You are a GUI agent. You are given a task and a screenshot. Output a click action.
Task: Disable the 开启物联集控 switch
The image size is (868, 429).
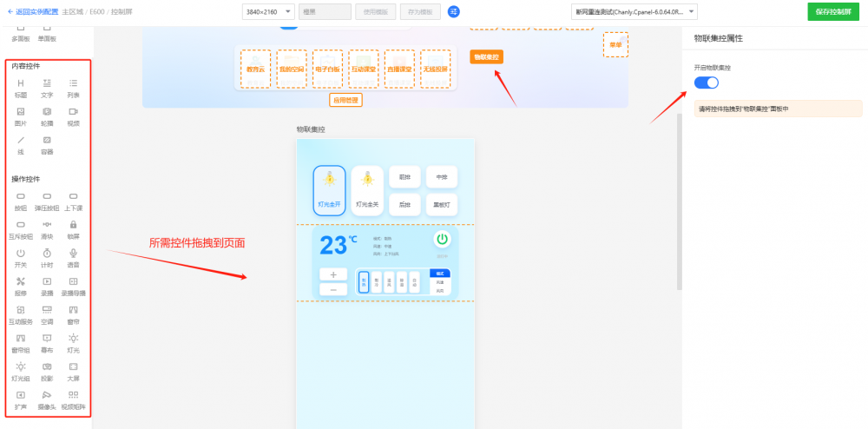(707, 82)
